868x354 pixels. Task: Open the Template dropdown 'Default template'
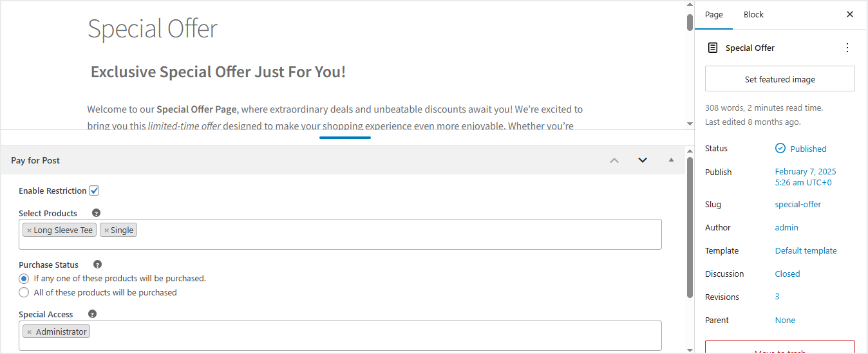(806, 251)
